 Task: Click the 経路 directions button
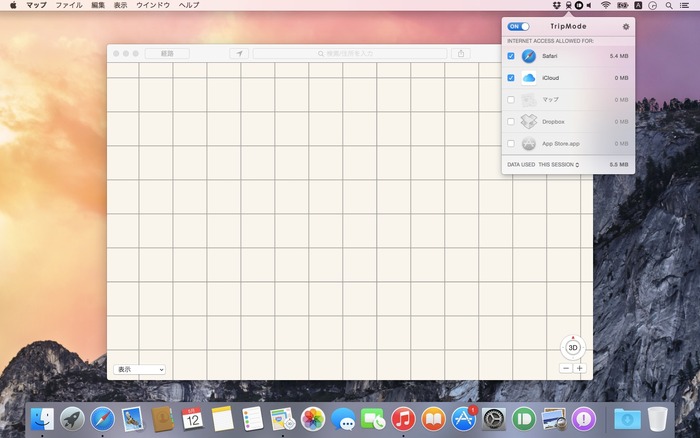[167, 54]
